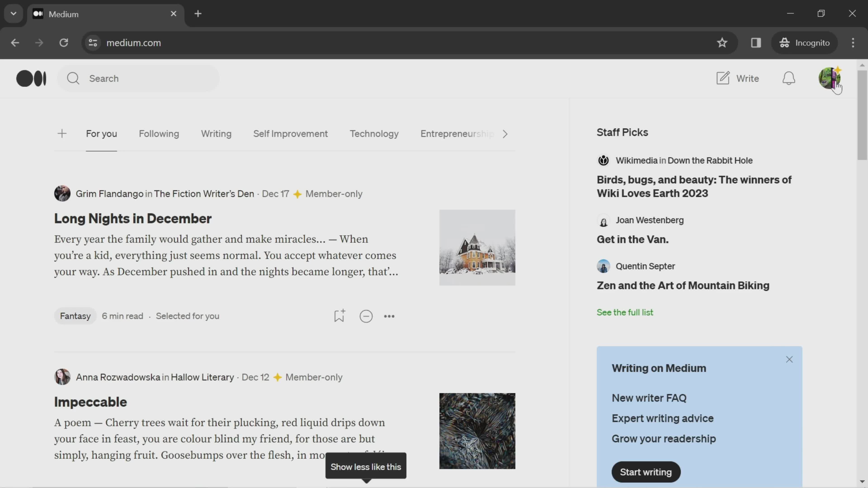Image resolution: width=868 pixels, height=488 pixels.
Task: Click the notifications bell icon
Action: pos(789,78)
